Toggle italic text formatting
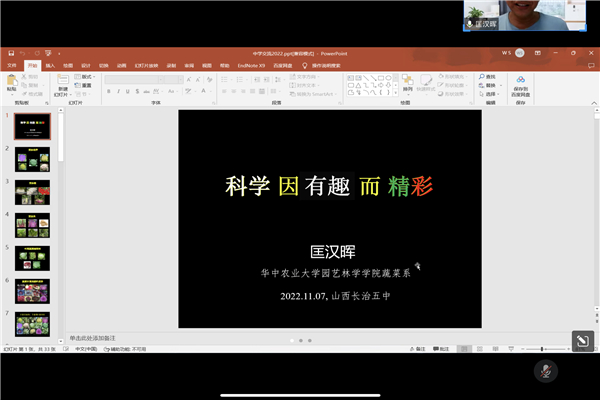600x400 pixels. click(118, 91)
